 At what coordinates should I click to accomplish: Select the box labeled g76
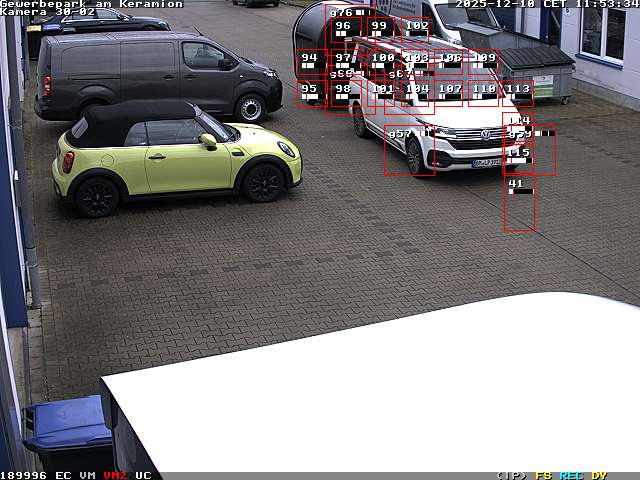coord(341,13)
